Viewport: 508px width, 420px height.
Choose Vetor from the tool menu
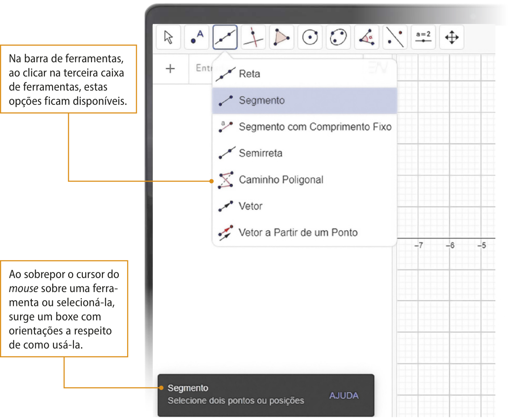(x=305, y=206)
